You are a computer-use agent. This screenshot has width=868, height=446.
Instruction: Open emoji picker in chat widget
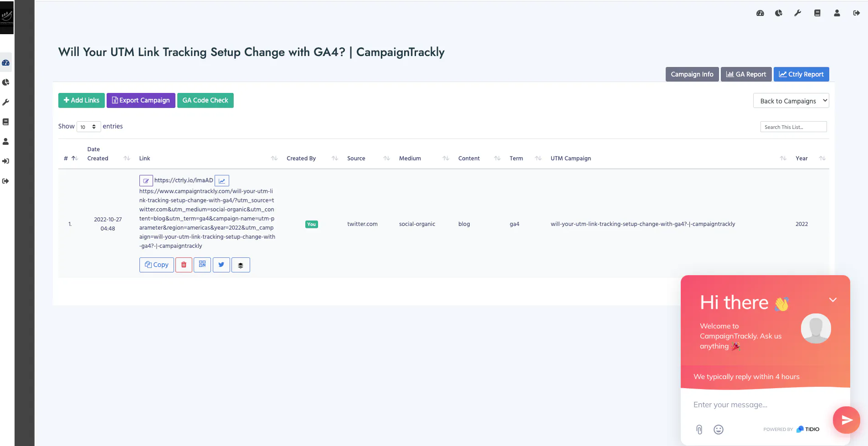719,430
